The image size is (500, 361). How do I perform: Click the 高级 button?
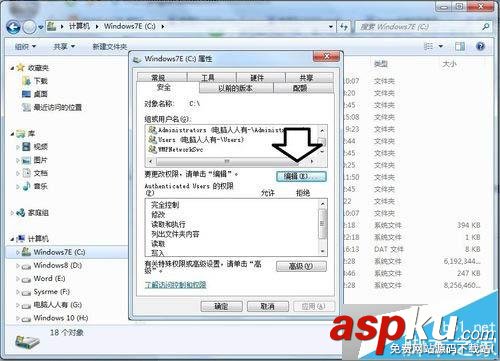(x=301, y=266)
